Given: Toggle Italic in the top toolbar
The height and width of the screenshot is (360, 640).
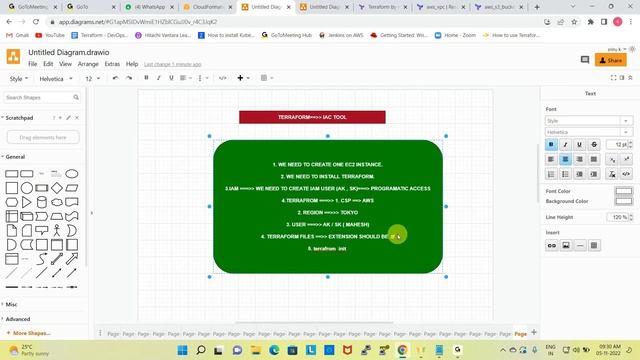Looking at the screenshot, I should tap(158, 78).
